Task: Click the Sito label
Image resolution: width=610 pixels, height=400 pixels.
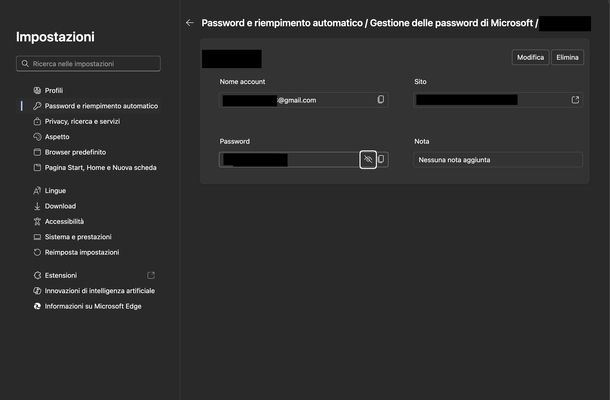Action: [420, 82]
